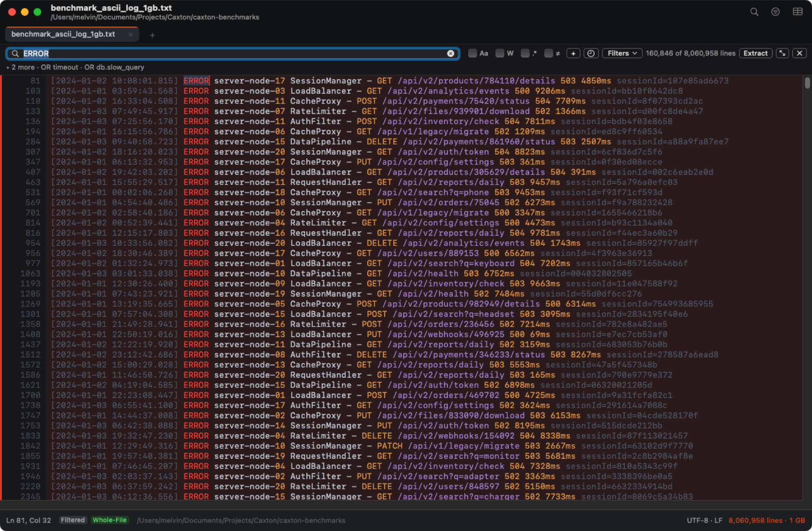
Task: Open the search magnifier icon in title bar
Action: pyautogui.click(x=754, y=12)
